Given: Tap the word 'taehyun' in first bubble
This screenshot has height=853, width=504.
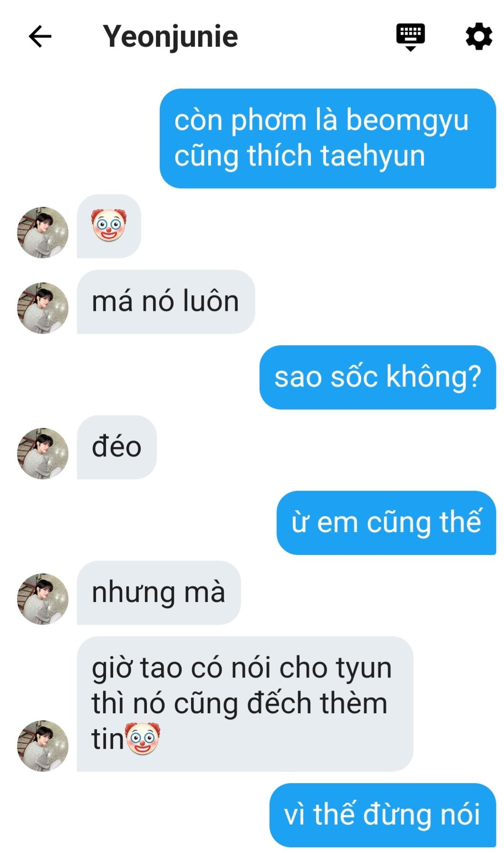Looking at the screenshot, I should point(373,156).
